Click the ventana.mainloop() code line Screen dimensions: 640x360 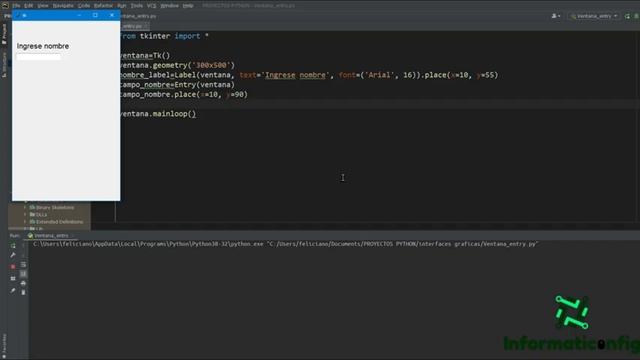click(x=158, y=114)
